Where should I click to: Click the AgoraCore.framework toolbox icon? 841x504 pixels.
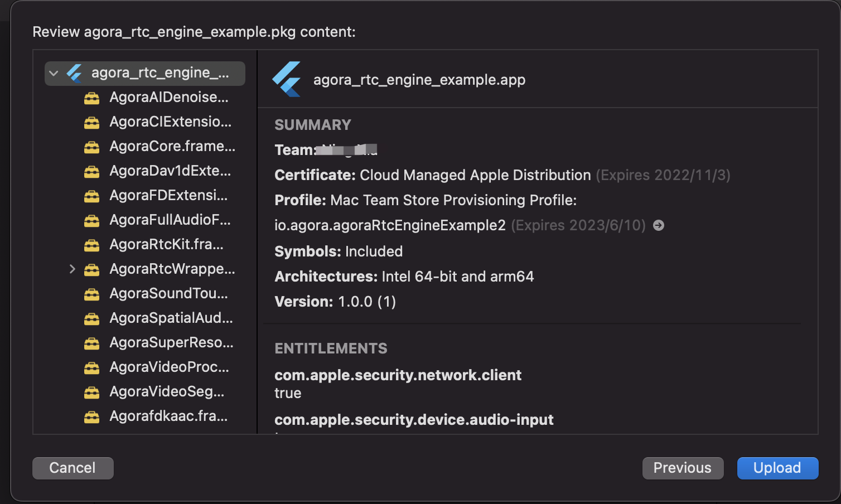pos(91,147)
